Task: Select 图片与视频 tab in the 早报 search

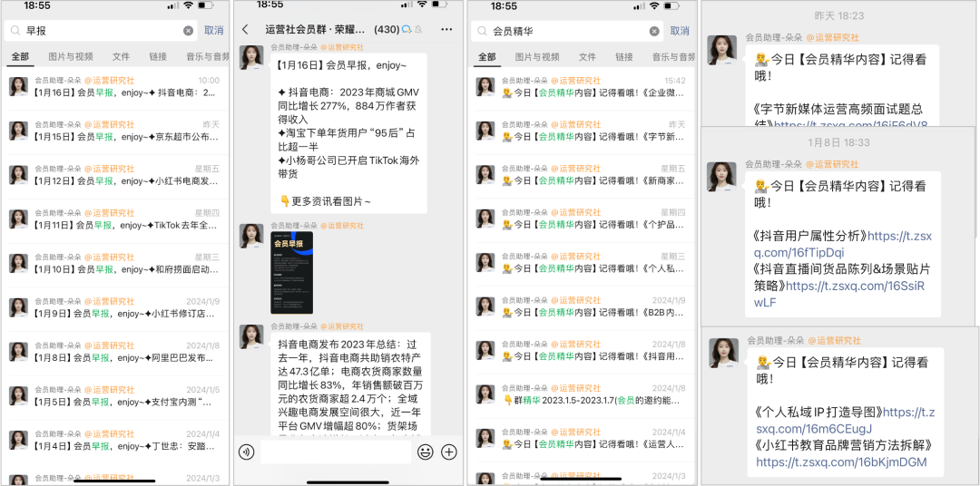Action: (71, 57)
